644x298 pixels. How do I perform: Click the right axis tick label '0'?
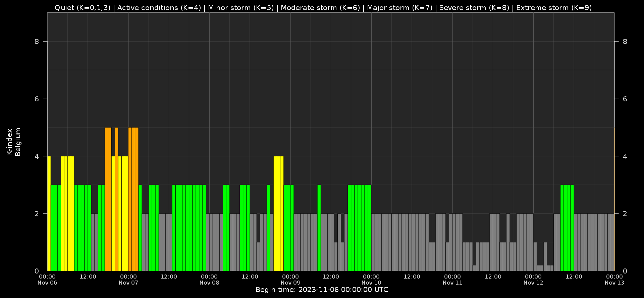click(625, 271)
